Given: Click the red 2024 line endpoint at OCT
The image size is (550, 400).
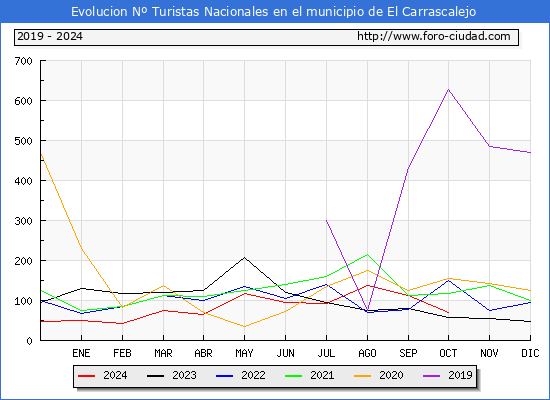Looking at the screenshot, I should (448, 312).
